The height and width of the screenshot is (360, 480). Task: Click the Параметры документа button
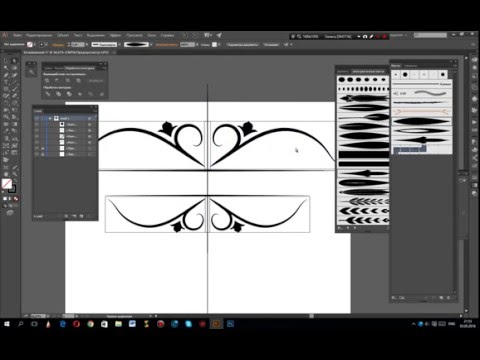243,44
